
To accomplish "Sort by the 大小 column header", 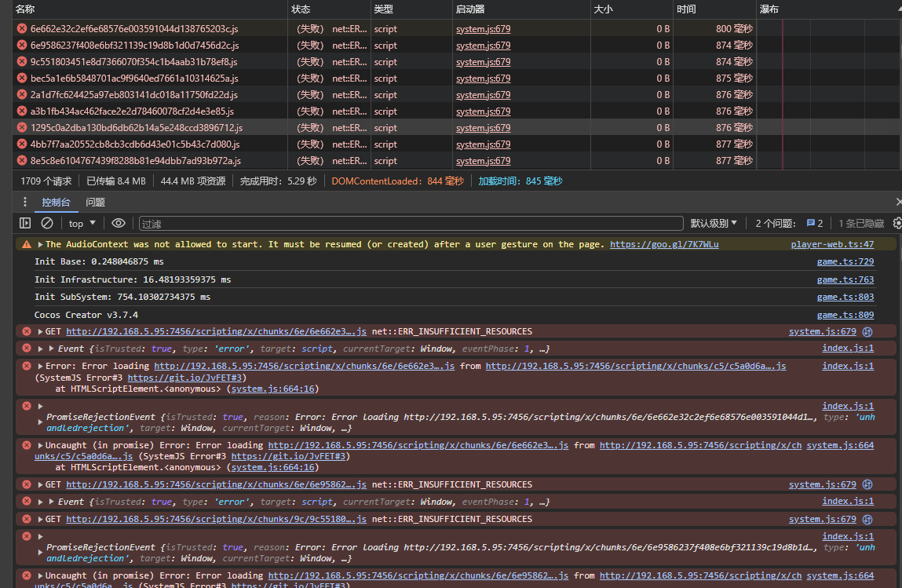I will pyautogui.click(x=632, y=9).
